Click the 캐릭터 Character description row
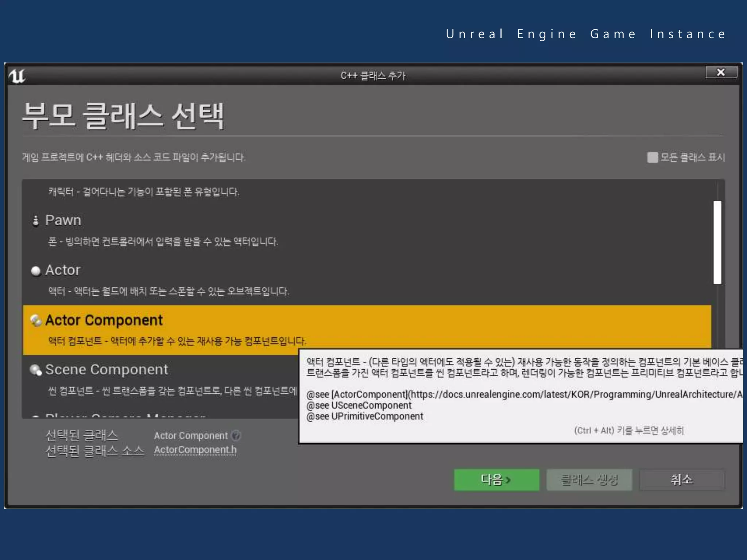The image size is (747, 560). click(x=144, y=192)
